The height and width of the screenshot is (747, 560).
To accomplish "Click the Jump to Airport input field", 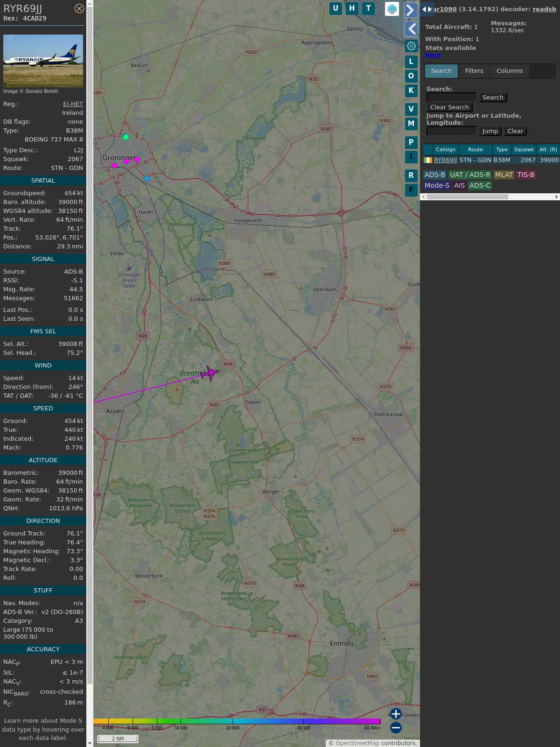I will (451, 131).
